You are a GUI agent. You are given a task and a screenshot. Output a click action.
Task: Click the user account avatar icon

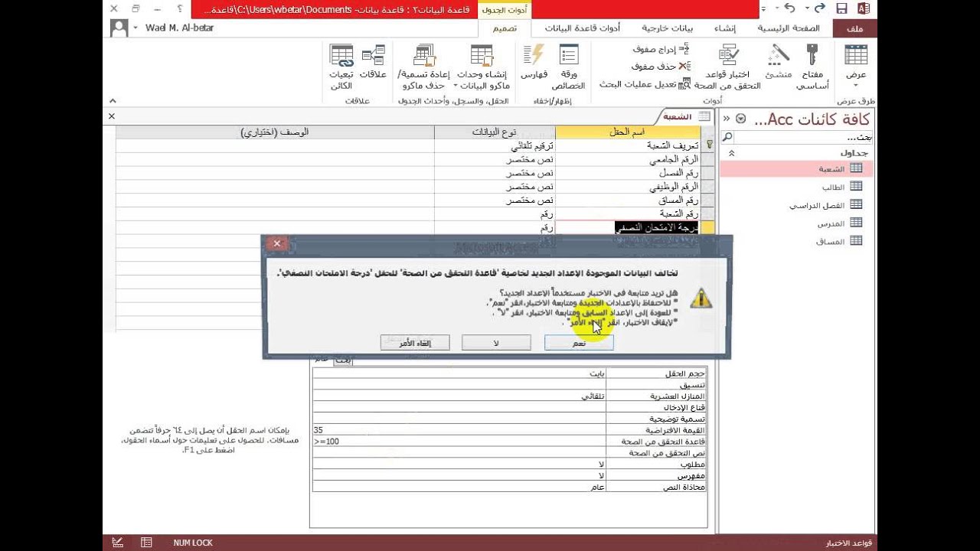119,28
